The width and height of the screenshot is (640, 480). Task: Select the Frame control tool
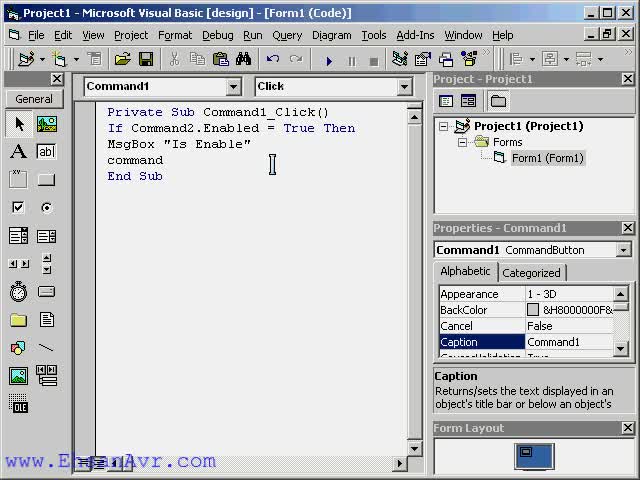coord(19,179)
